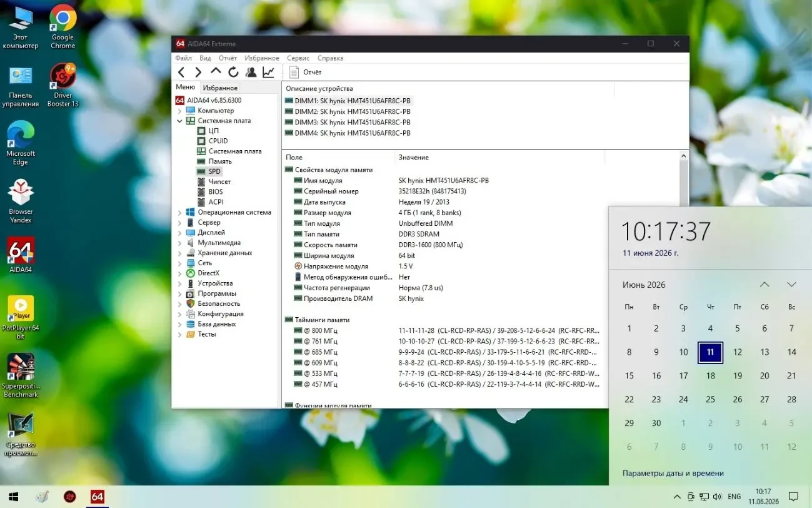Open the Избранное menu in menu bar
The width and height of the screenshot is (812, 508).
[262, 58]
